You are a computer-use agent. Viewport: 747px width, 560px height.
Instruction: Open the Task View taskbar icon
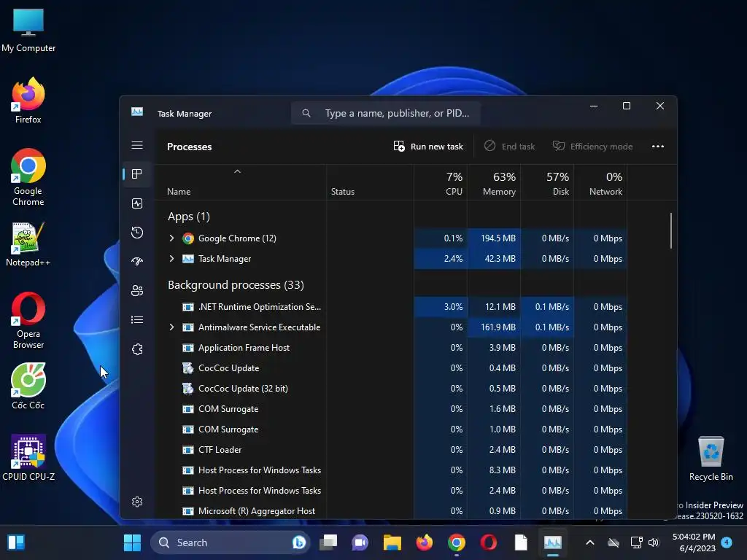pyautogui.click(x=328, y=542)
